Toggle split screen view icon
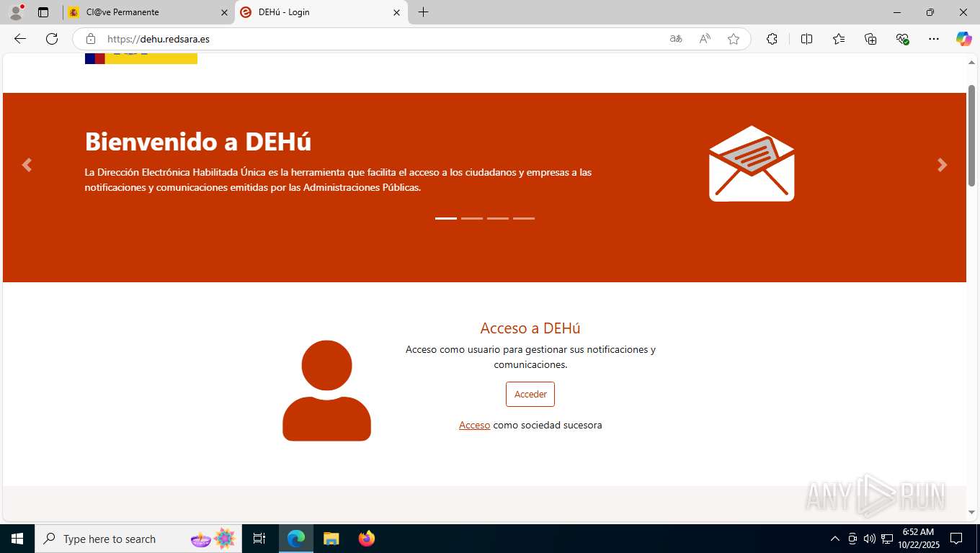 click(806, 39)
